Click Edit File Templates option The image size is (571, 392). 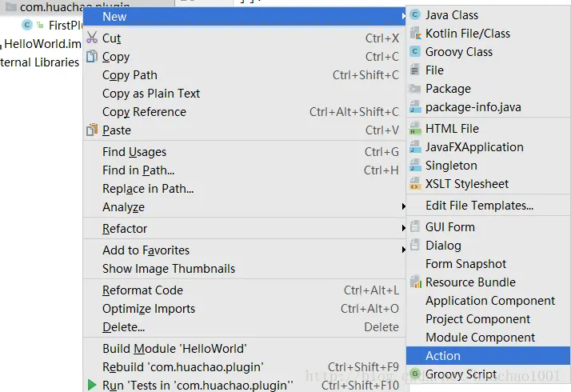pyautogui.click(x=479, y=206)
